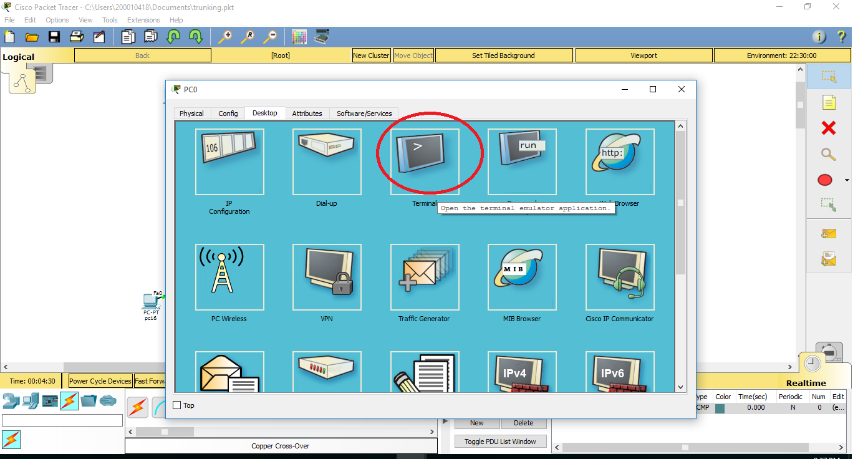Enable the Top checkbox below the Desktop icons
The image size is (868, 459).
coord(176,405)
